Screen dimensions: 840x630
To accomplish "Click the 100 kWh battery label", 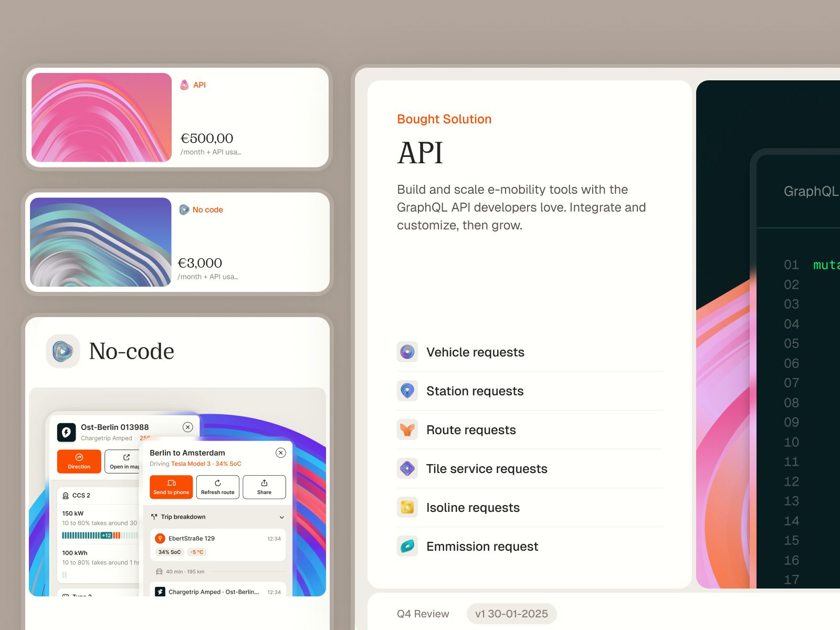I will (75, 553).
